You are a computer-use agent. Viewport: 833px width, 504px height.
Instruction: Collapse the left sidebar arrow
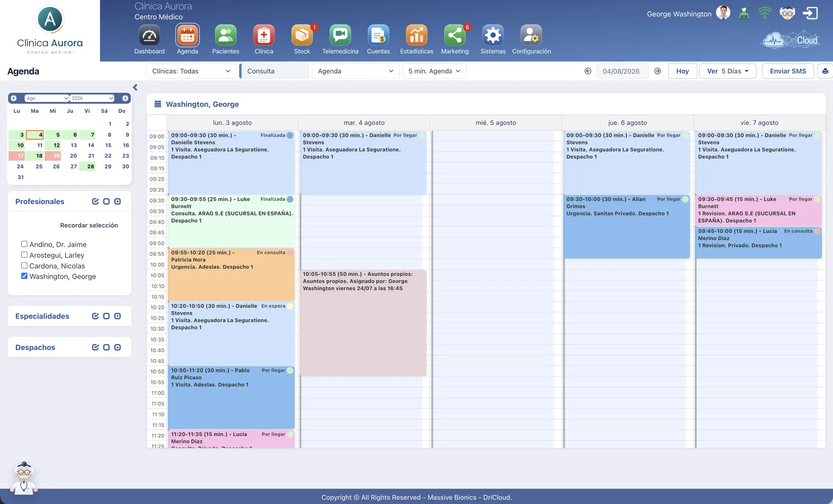135,87
